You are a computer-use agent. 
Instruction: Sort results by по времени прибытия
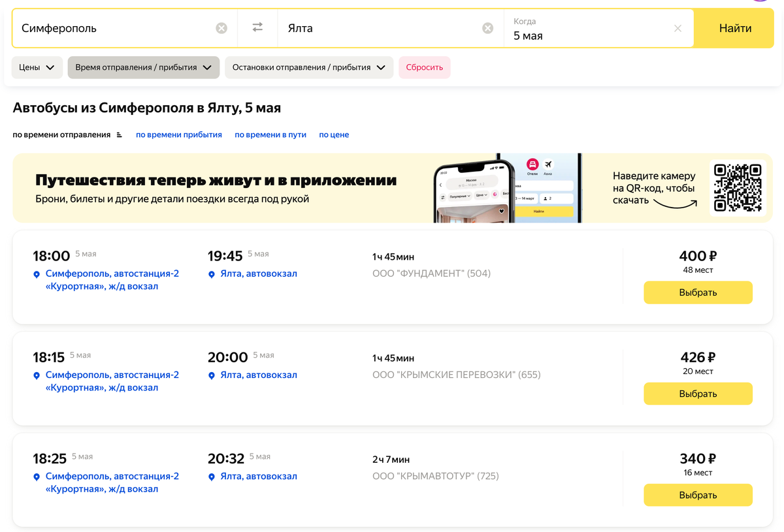pyautogui.click(x=179, y=135)
